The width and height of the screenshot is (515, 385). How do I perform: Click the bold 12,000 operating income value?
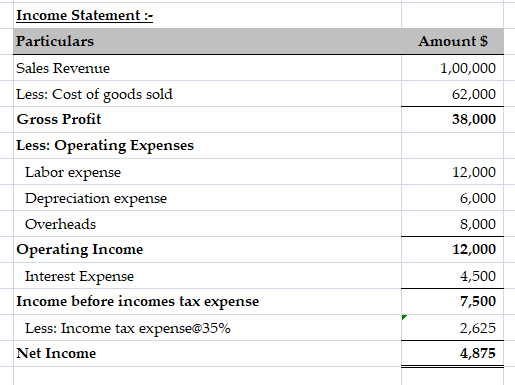(x=453, y=250)
